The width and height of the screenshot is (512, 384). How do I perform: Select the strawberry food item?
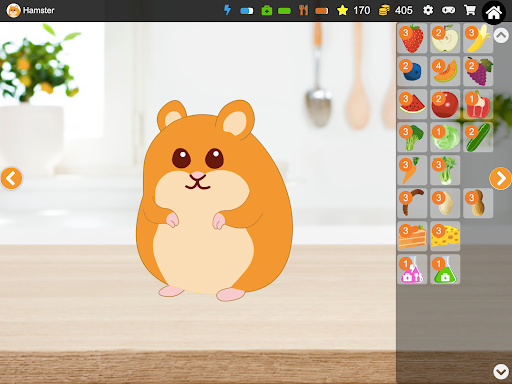(x=412, y=38)
